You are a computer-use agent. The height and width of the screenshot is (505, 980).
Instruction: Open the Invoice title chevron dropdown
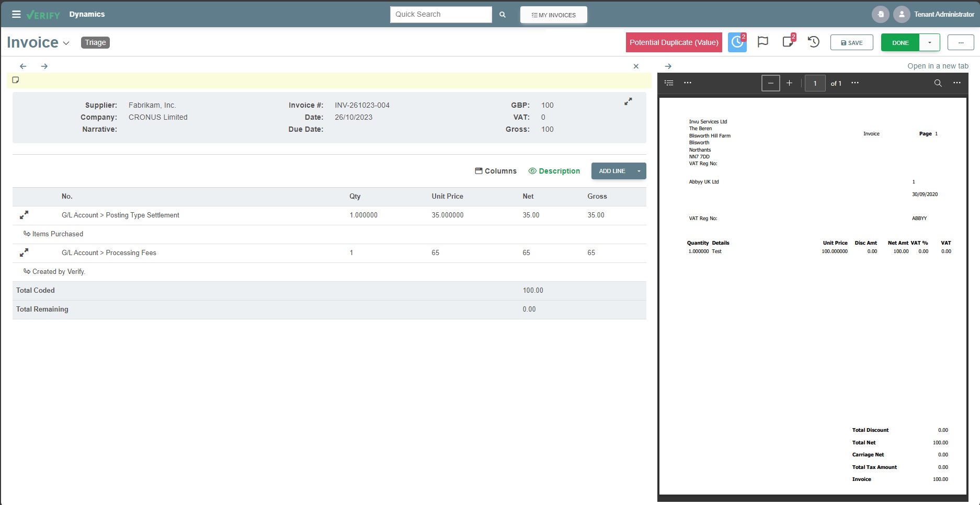tap(66, 43)
